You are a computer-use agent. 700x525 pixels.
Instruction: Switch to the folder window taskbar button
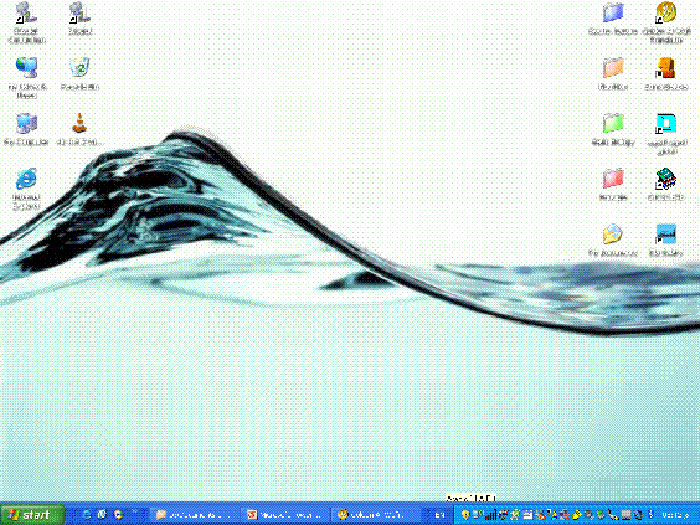coord(195,515)
